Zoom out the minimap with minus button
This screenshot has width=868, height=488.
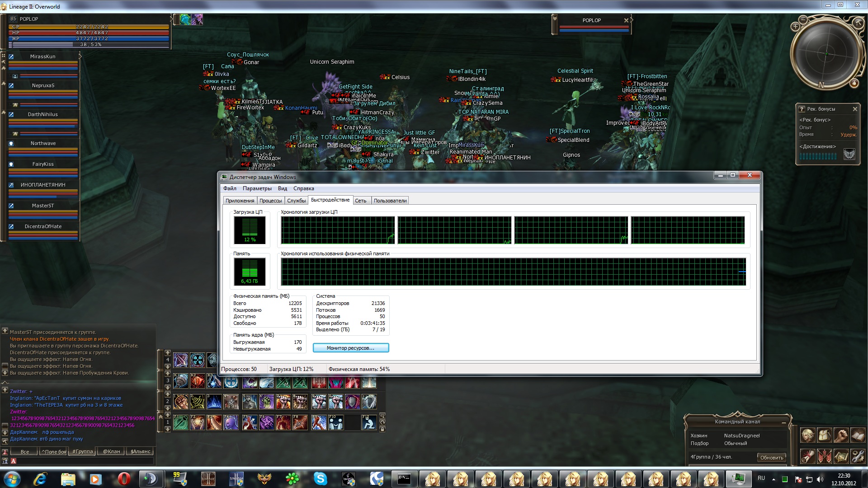(803, 20)
